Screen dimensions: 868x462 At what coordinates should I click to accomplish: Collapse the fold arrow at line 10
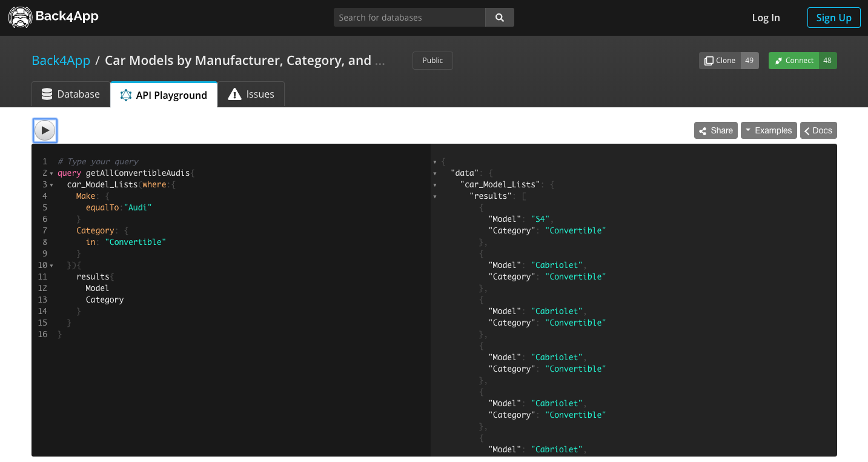pyautogui.click(x=51, y=266)
